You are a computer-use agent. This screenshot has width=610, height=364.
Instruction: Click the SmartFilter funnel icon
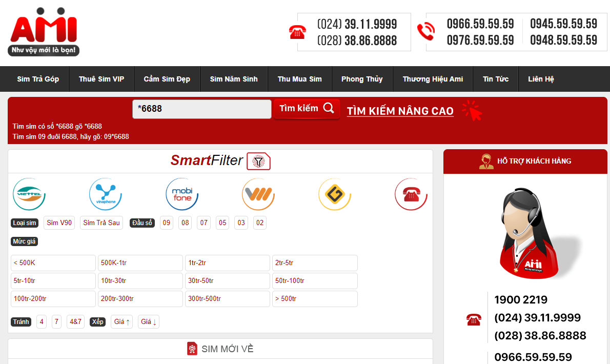(x=258, y=161)
